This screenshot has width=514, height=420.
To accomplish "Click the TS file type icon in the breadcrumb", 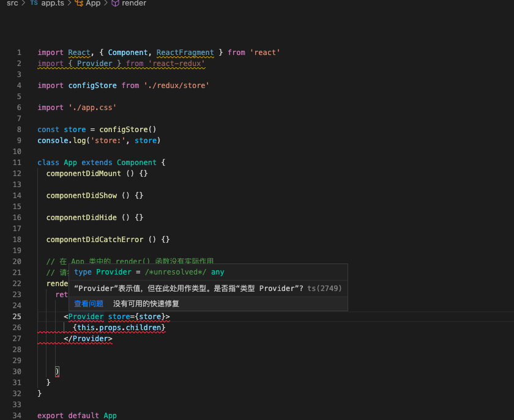I will 34,4.
